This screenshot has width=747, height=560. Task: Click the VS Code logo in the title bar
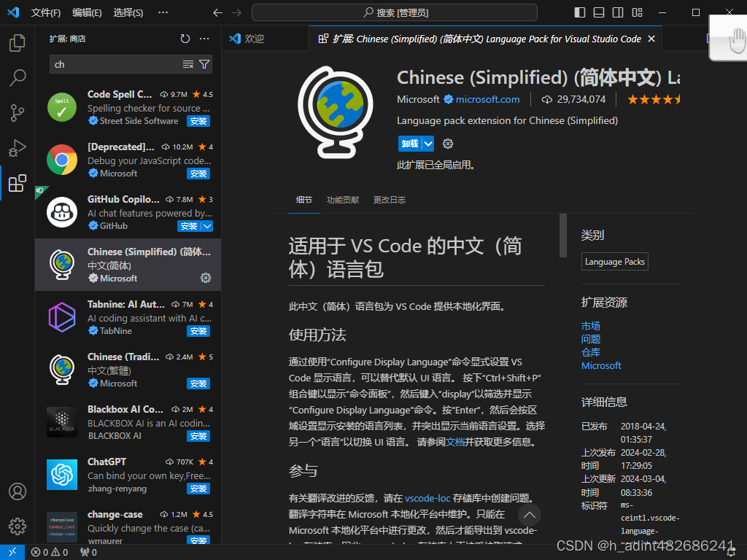[13, 12]
